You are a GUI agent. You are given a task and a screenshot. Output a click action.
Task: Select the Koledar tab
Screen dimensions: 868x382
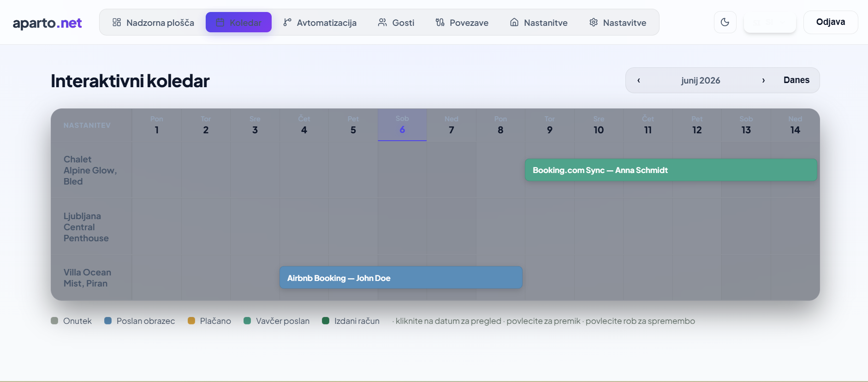coord(238,23)
